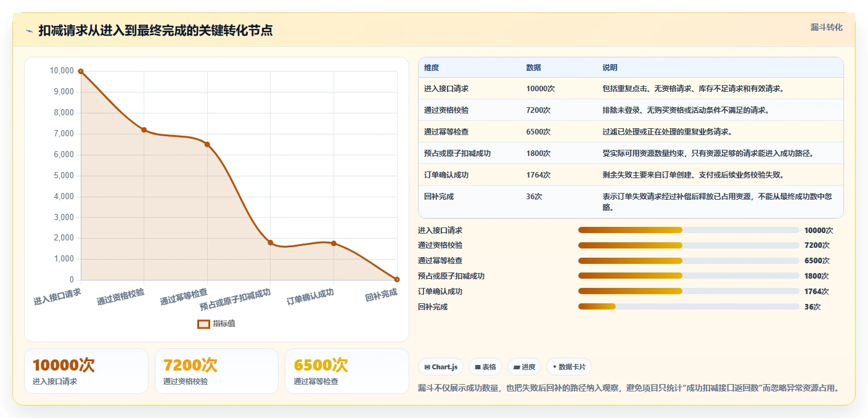This screenshot has width=868, height=418.
Task: Toggle the 指标值 legend color box
Action: click(x=203, y=324)
